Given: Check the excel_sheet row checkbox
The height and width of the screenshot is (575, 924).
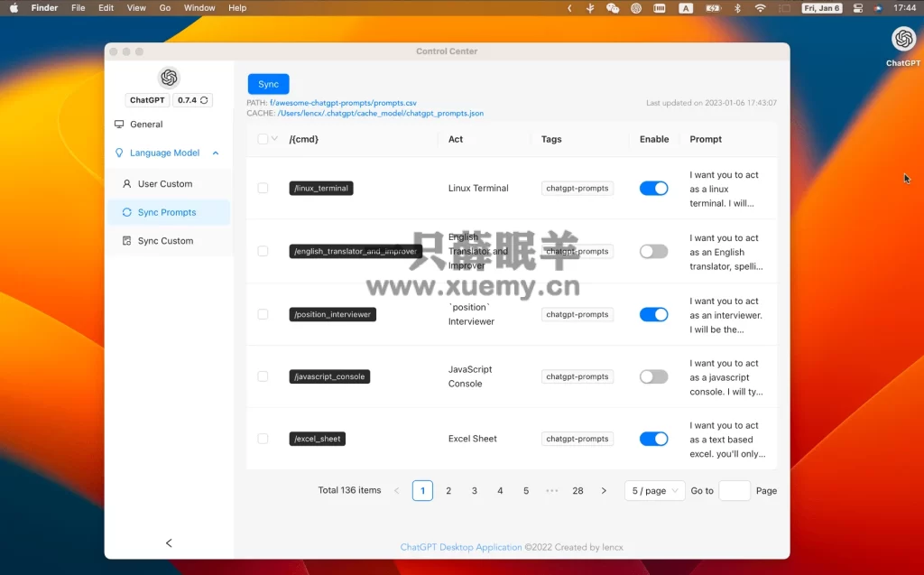Looking at the screenshot, I should point(263,439).
